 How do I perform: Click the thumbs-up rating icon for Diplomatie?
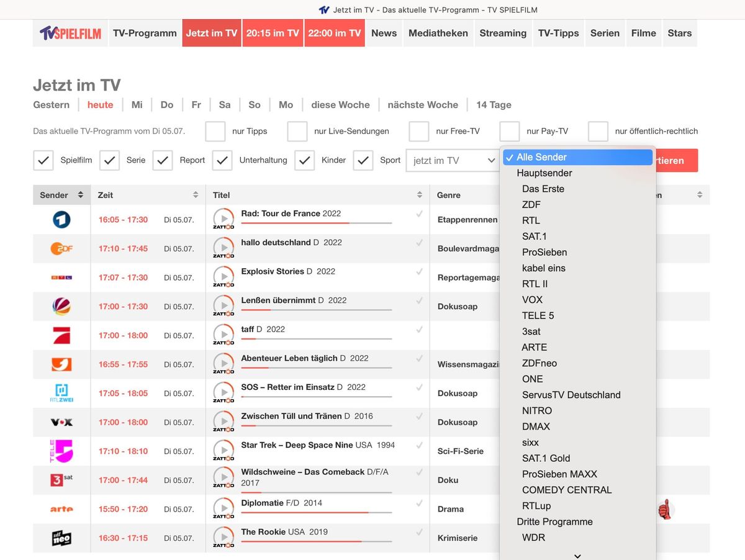tap(665, 510)
